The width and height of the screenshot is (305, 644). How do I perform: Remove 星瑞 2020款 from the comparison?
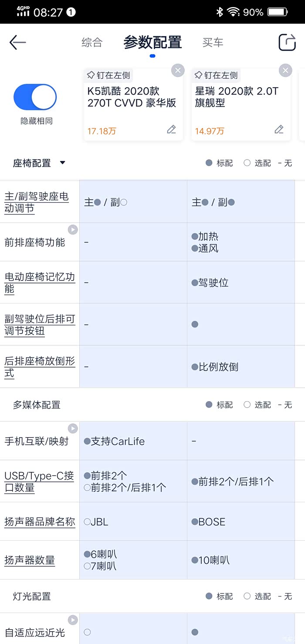285,71
